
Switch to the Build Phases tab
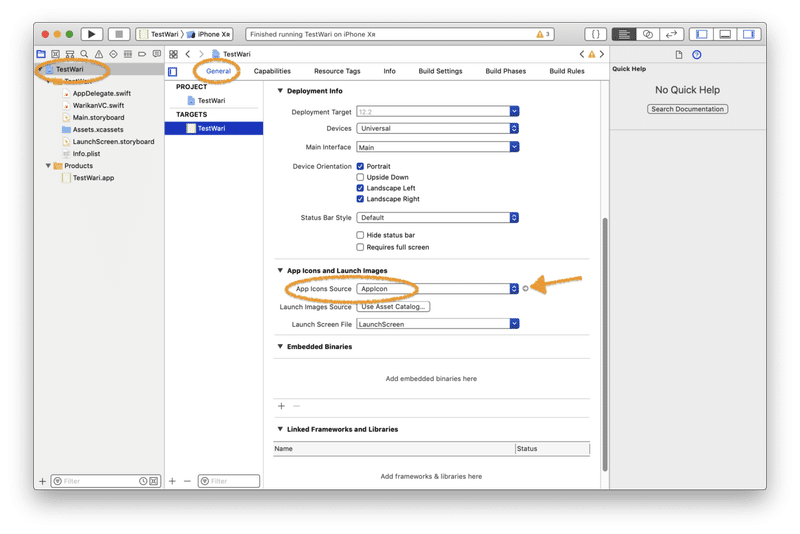point(506,71)
